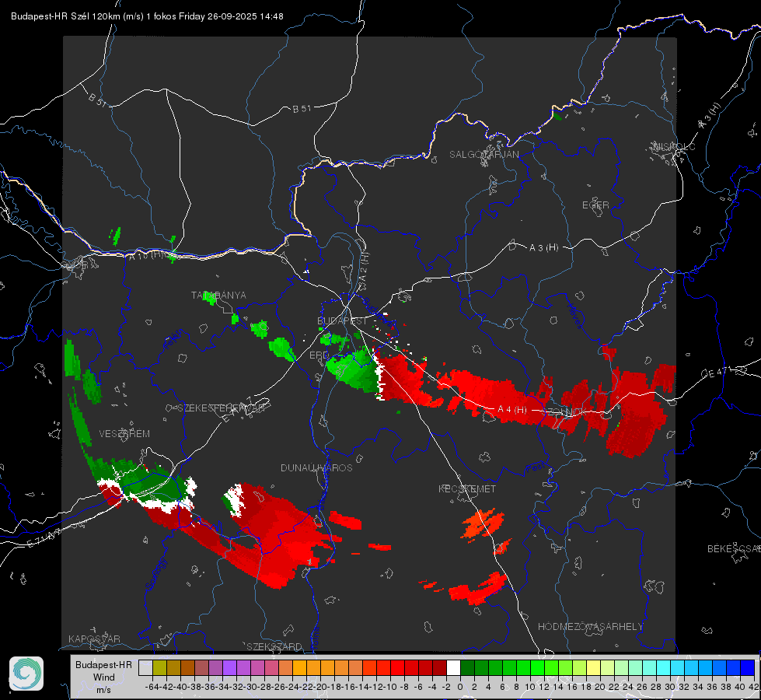This screenshot has height=700, width=761.
Task: Click the legend value label 20
Action: coord(600,687)
